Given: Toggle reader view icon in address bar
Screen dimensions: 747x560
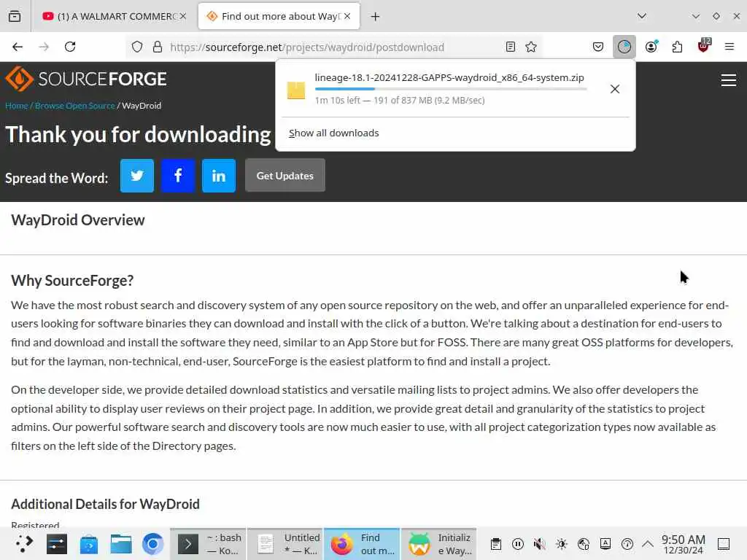Looking at the screenshot, I should [x=510, y=47].
